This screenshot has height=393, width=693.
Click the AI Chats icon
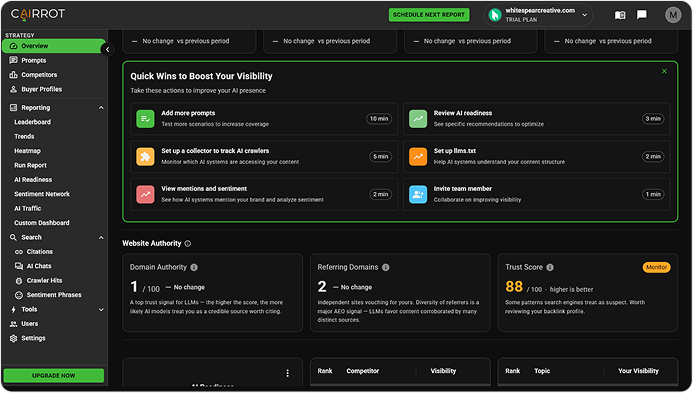[19, 266]
